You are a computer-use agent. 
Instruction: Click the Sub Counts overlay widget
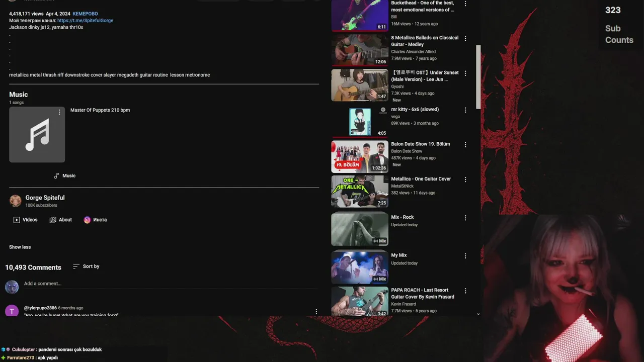619,25
